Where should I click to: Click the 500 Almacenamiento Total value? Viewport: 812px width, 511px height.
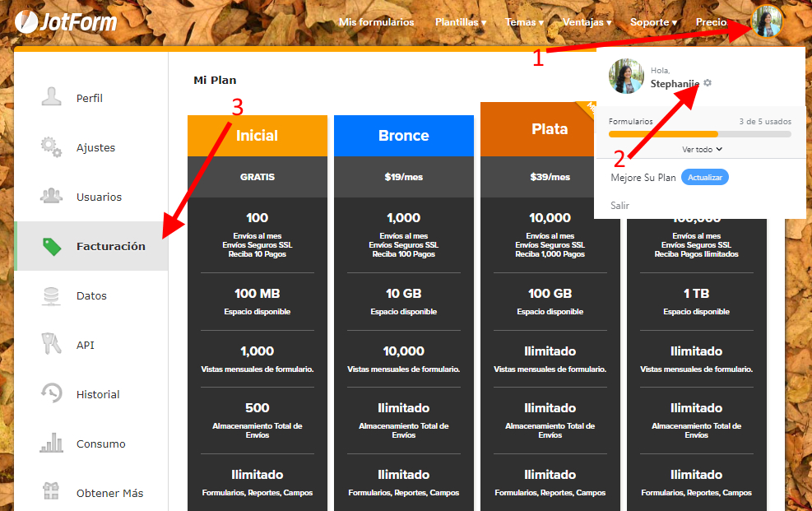258,408
